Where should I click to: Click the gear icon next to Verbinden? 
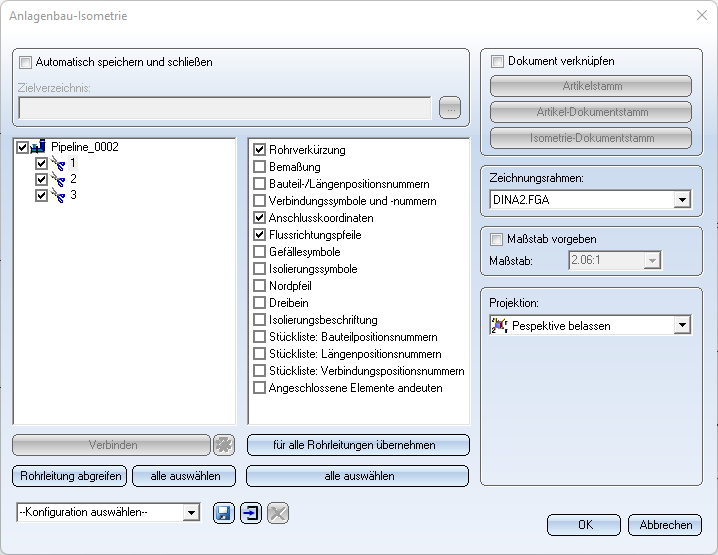pos(224,445)
